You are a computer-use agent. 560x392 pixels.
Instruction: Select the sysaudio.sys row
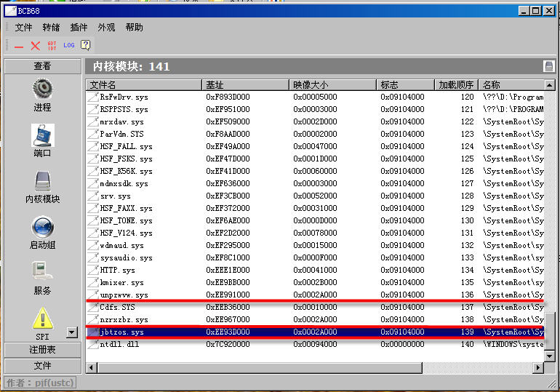[316, 257]
